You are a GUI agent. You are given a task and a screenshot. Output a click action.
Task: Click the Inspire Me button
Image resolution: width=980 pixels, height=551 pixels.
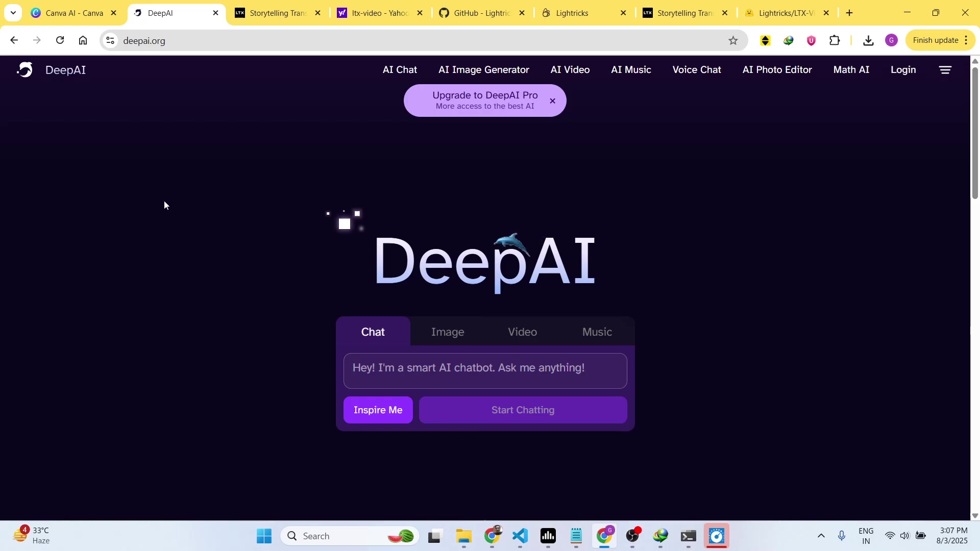coord(378,410)
